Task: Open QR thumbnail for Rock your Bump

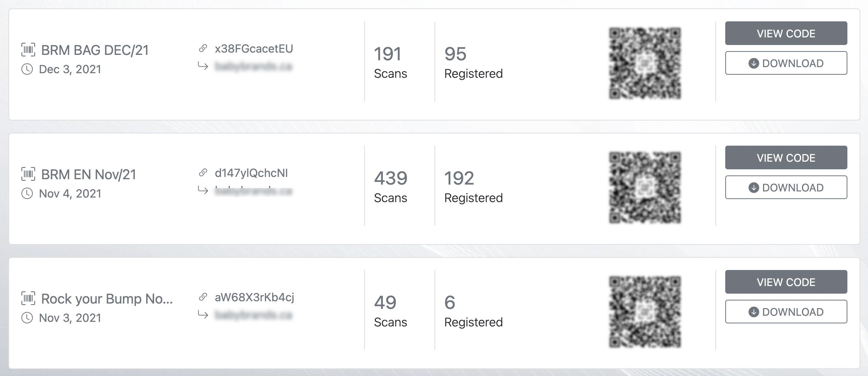Action: (x=645, y=312)
